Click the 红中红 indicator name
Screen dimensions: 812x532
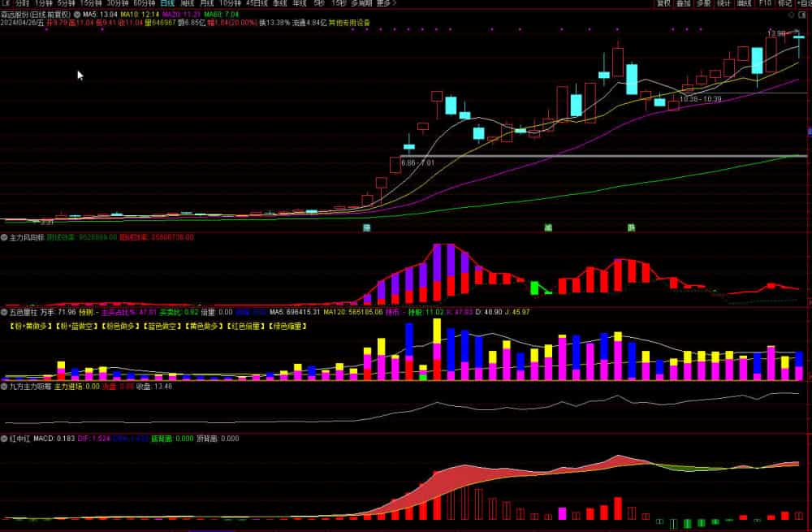tap(19, 439)
